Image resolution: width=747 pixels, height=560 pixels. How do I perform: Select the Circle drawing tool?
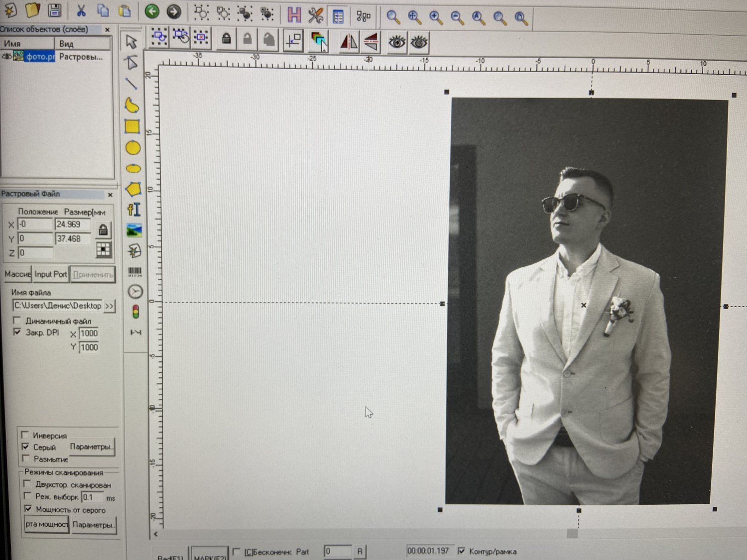pos(132,148)
